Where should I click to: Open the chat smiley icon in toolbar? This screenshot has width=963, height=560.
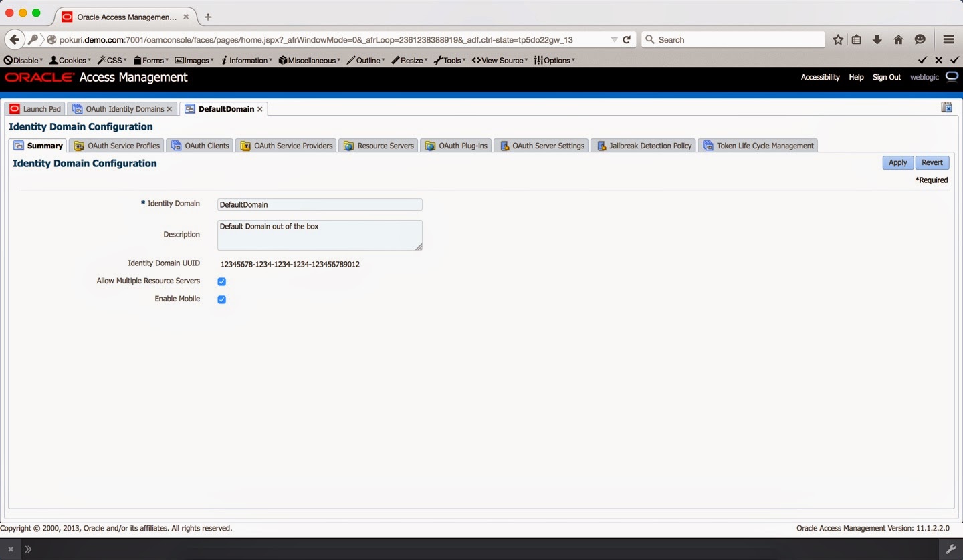coord(920,39)
